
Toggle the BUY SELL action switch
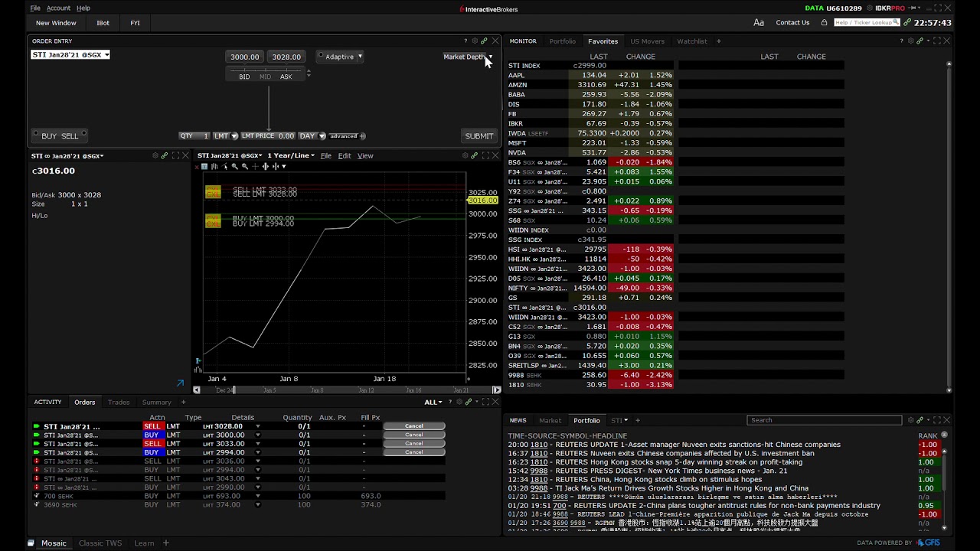(59, 136)
